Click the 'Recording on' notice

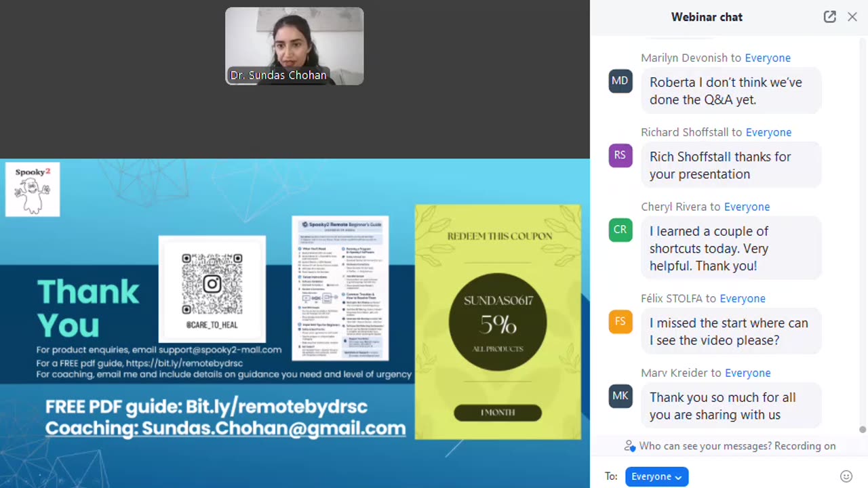[x=806, y=446]
